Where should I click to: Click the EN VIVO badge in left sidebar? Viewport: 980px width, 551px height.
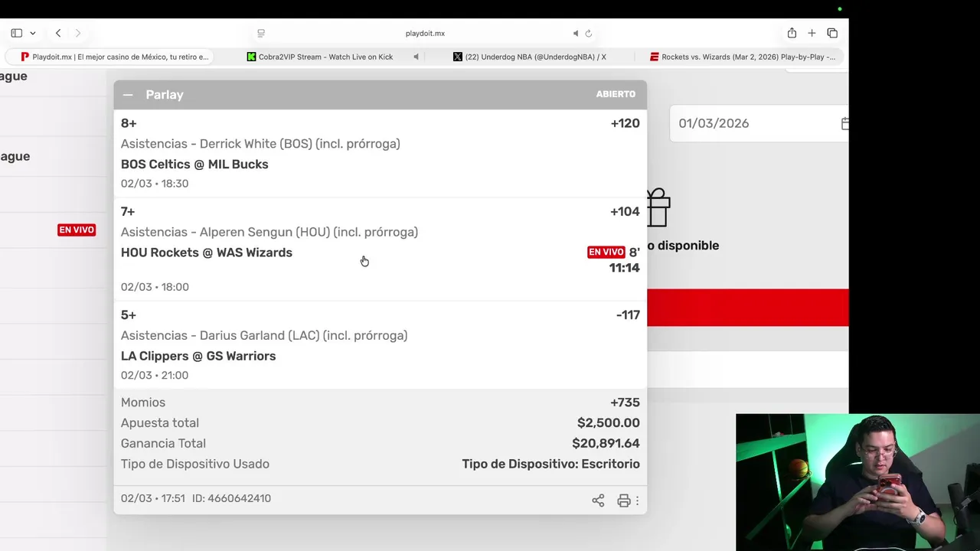[x=77, y=230]
